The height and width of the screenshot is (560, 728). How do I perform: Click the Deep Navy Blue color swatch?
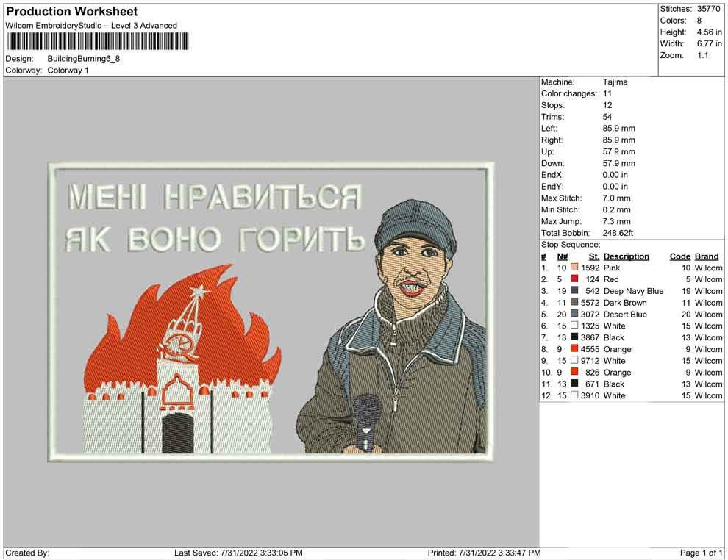574,290
